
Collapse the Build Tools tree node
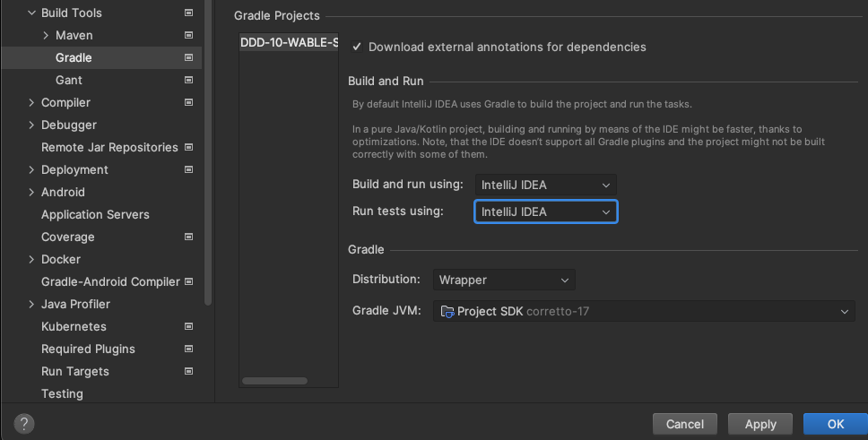[31, 13]
